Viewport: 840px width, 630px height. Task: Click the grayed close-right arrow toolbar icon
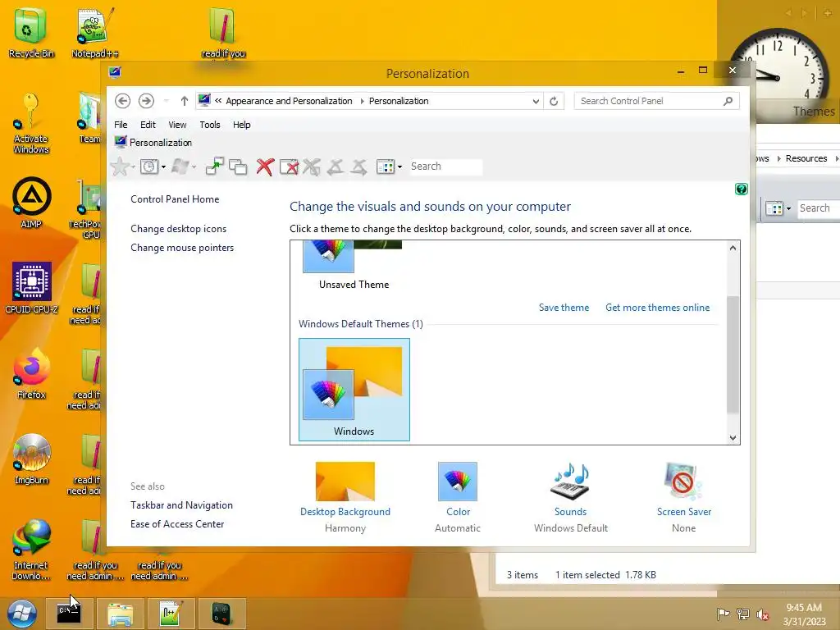pyautogui.click(x=359, y=167)
